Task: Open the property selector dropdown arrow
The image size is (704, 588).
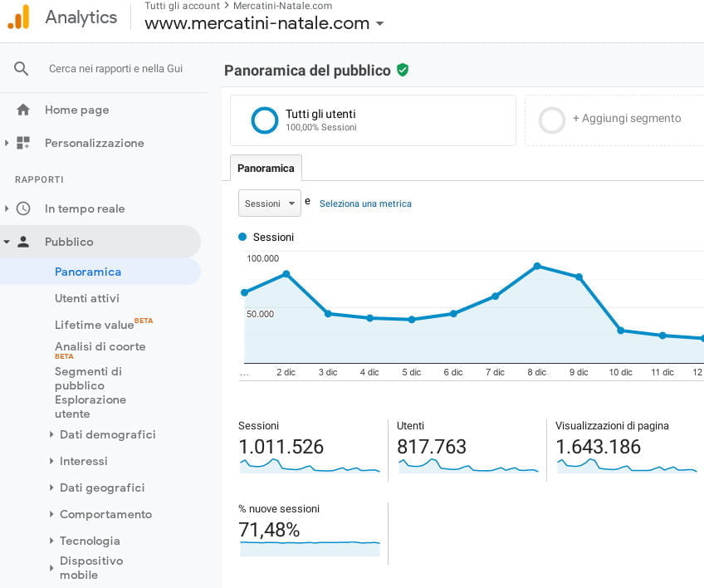Action: (x=380, y=23)
